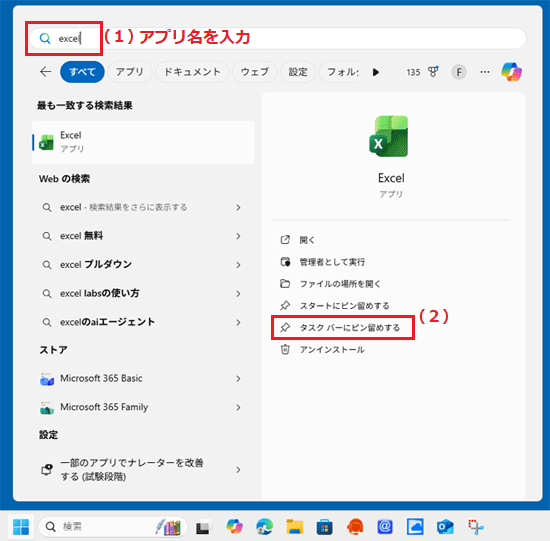Open File Explorer from the taskbar

pyautogui.click(x=295, y=527)
